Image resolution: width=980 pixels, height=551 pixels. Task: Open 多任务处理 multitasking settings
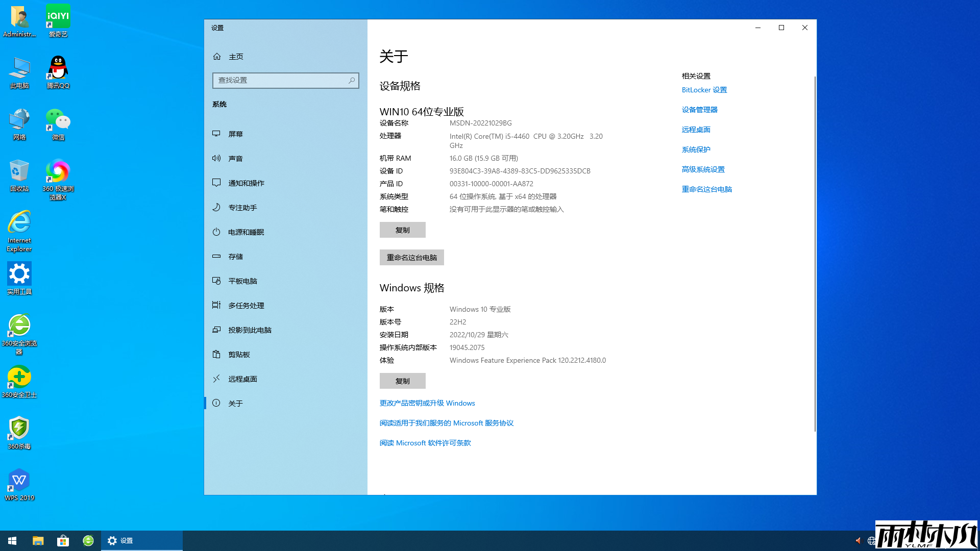pos(246,305)
